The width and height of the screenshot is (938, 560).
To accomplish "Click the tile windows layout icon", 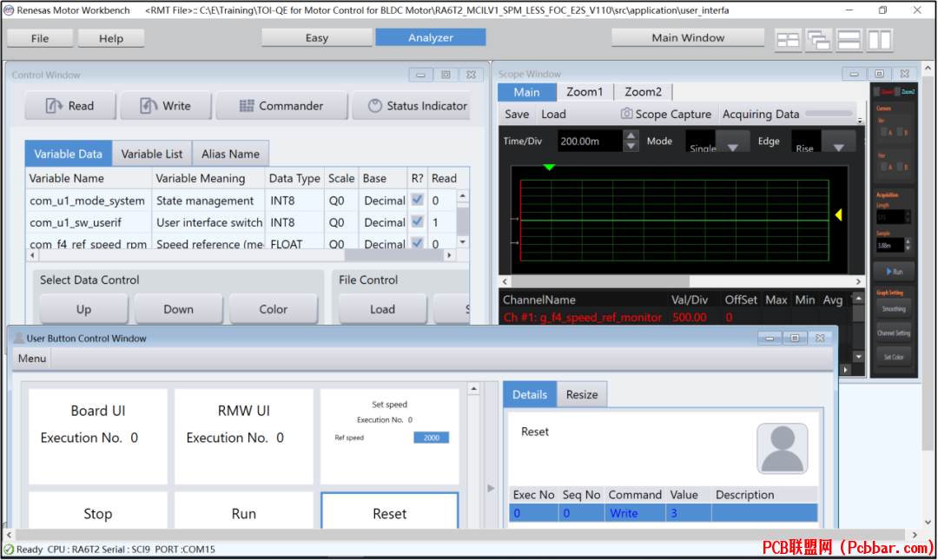I will (788, 40).
